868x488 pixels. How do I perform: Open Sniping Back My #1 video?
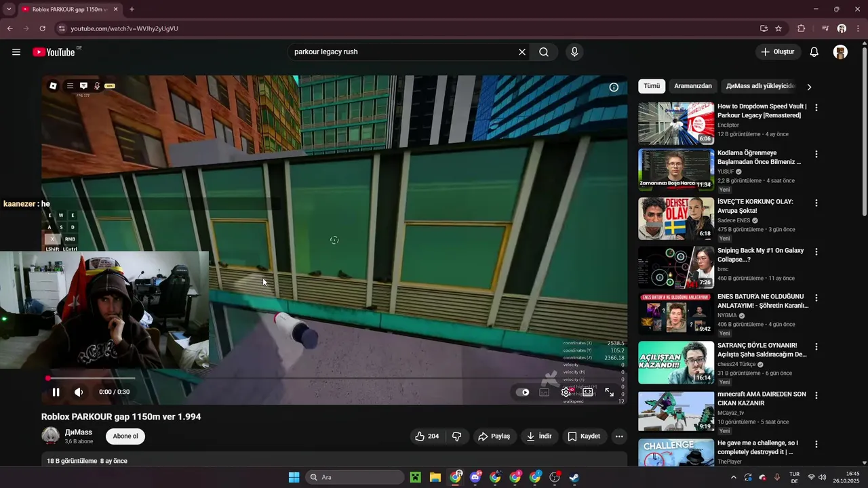pyautogui.click(x=676, y=268)
